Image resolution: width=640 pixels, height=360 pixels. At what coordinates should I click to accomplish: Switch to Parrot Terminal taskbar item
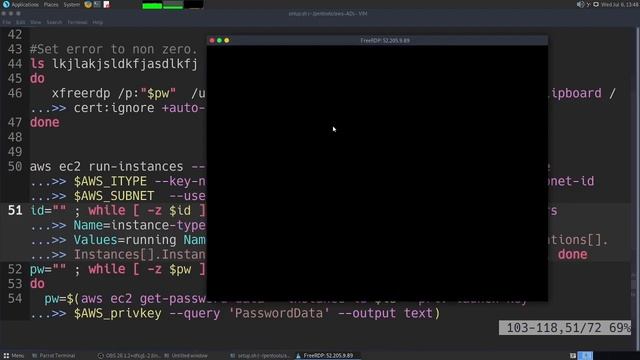53,356
